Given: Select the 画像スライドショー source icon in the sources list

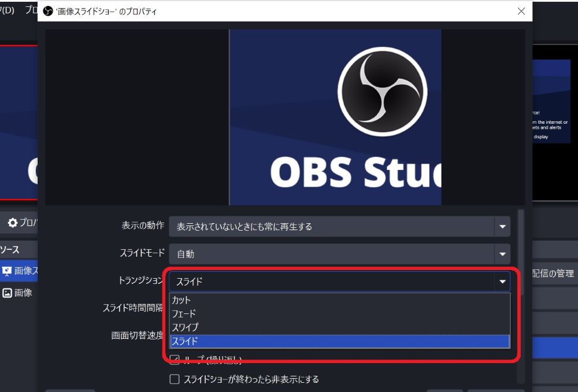Looking at the screenshot, I should [6, 271].
